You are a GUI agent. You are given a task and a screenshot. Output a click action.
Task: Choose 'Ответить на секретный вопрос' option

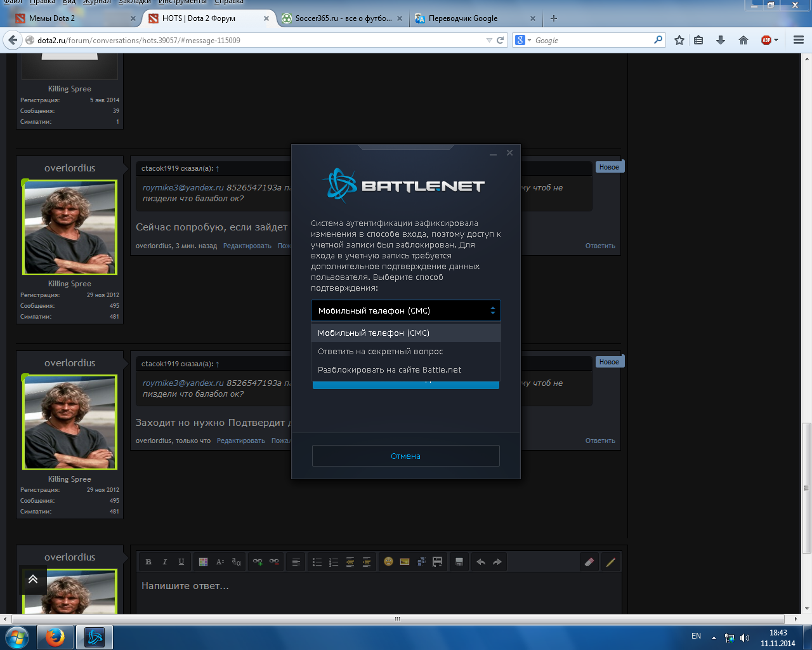click(406, 351)
